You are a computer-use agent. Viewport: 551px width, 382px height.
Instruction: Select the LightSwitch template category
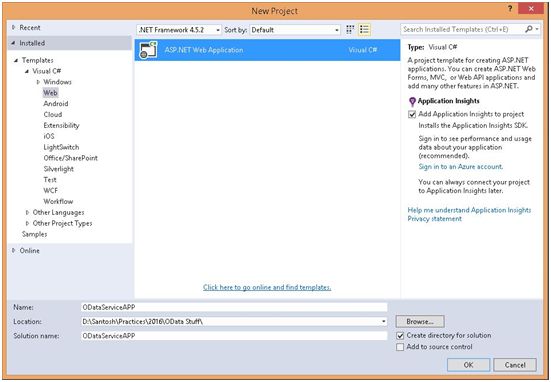click(x=61, y=147)
